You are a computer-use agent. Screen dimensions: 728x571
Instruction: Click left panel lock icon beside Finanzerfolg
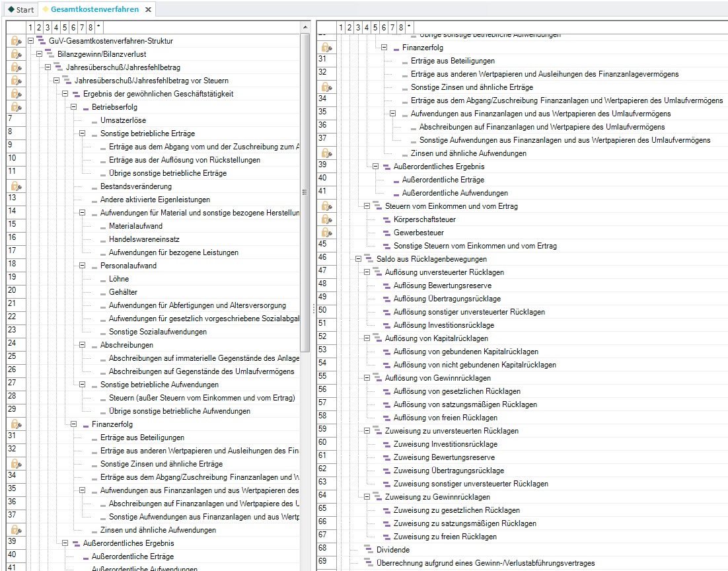click(17, 425)
